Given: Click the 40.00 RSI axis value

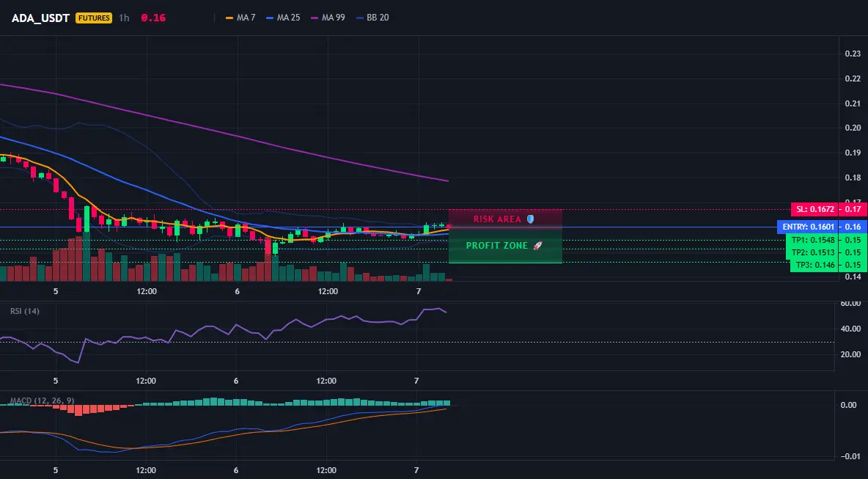Looking at the screenshot, I should (x=850, y=329).
